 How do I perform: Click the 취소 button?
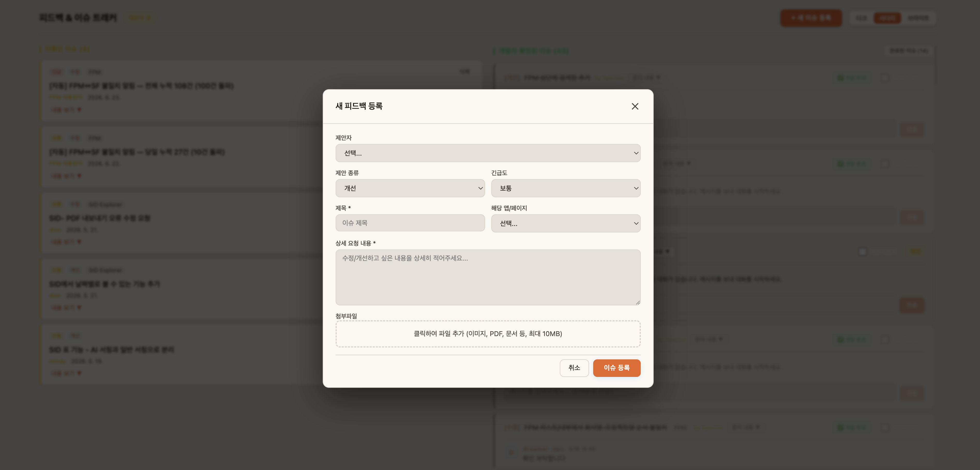pyautogui.click(x=574, y=368)
